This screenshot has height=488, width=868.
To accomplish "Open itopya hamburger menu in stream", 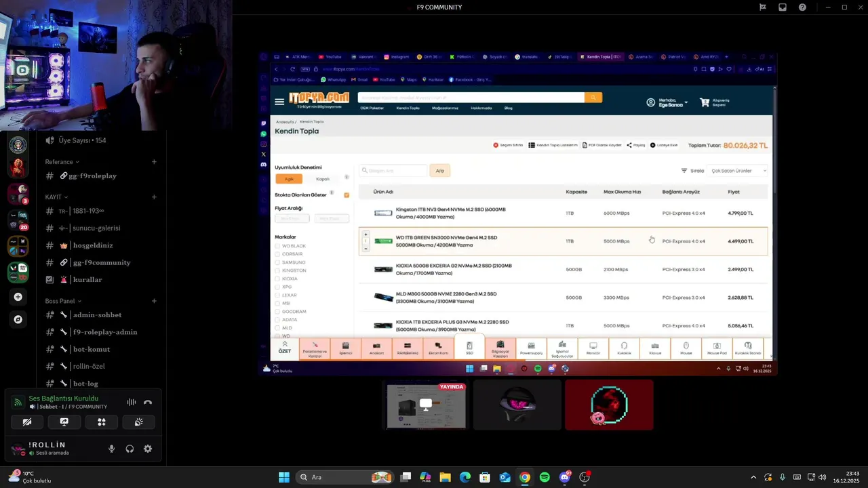I will pos(279,102).
